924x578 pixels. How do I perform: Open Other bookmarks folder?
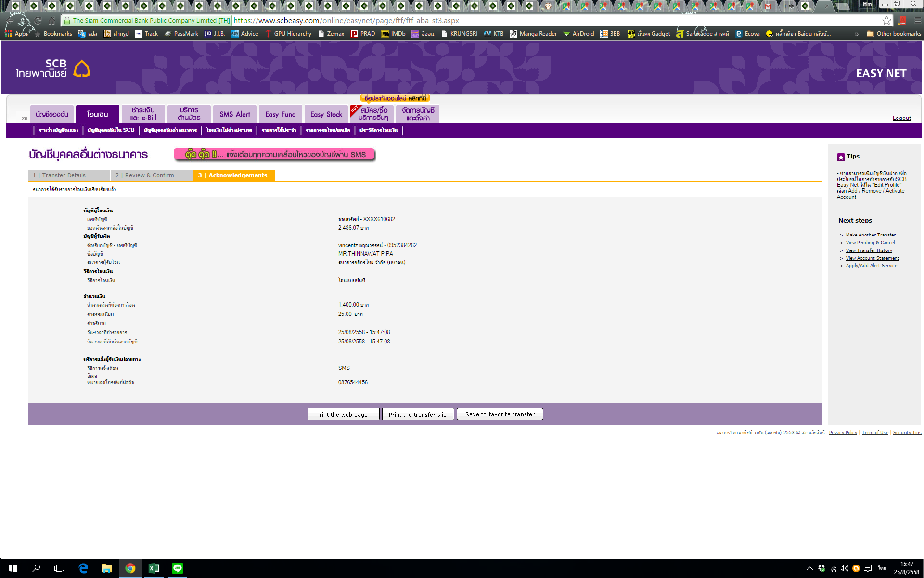click(894, 34)
